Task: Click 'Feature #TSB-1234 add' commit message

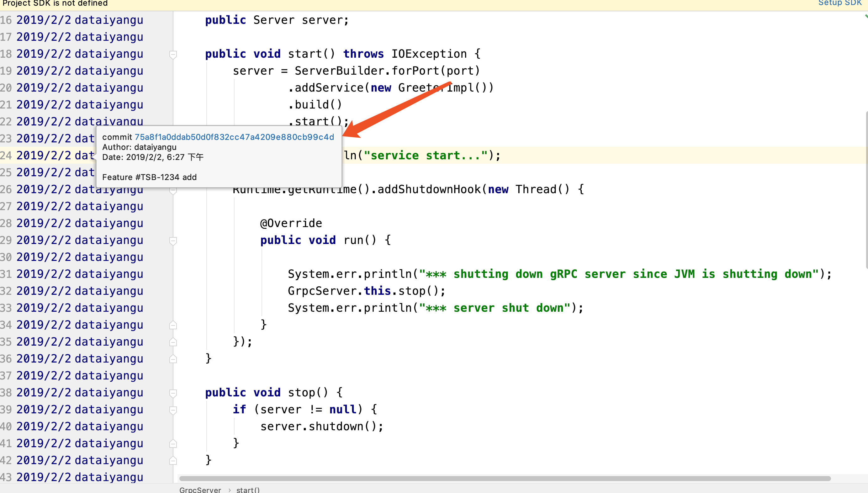Action: pos(149,178)
